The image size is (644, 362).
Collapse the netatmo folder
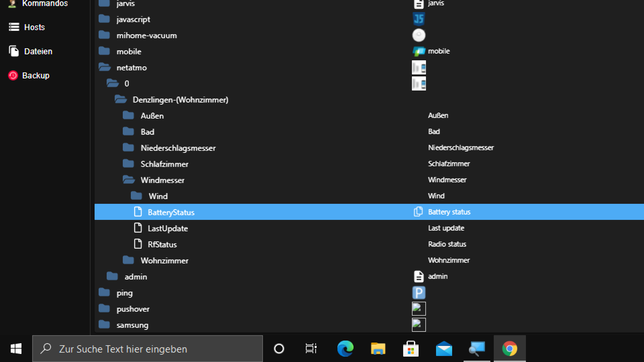105,67
